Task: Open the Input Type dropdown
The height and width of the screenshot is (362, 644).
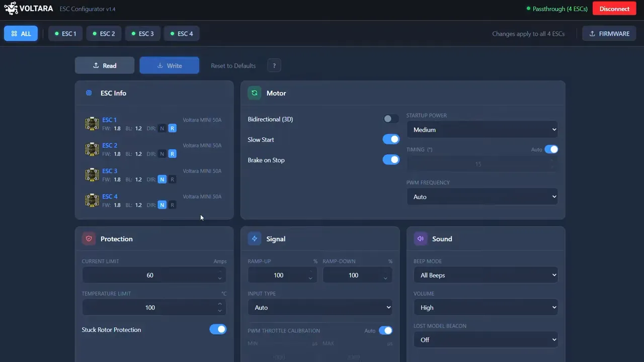Action: (x=320, y=307)
